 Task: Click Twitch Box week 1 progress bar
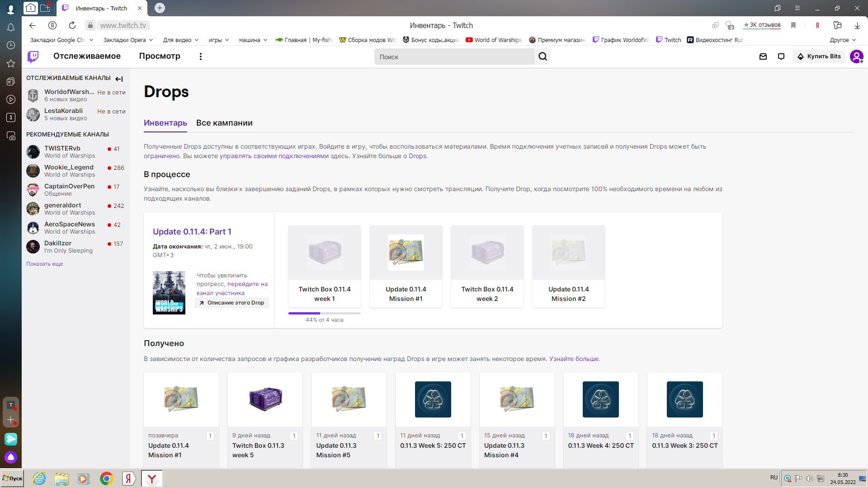point(325,313)
